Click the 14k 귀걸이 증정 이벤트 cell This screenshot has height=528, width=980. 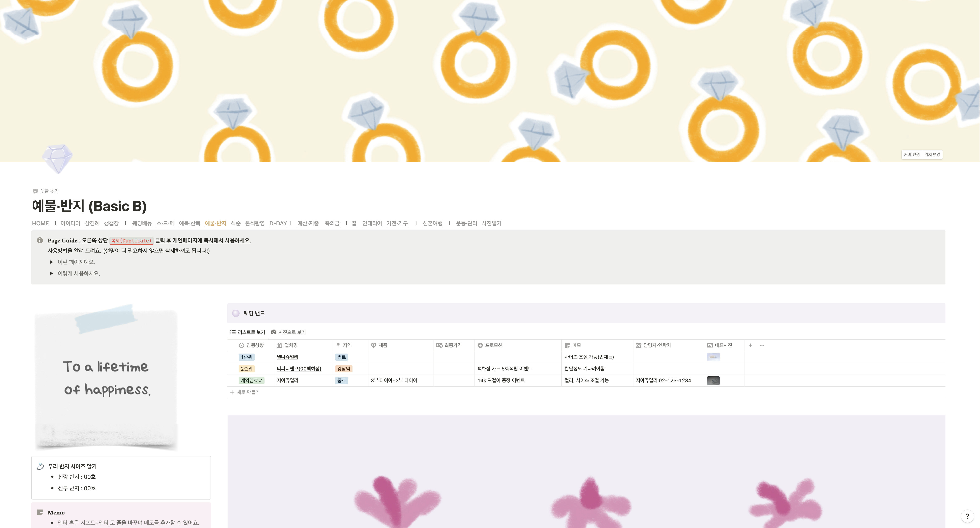518,380
